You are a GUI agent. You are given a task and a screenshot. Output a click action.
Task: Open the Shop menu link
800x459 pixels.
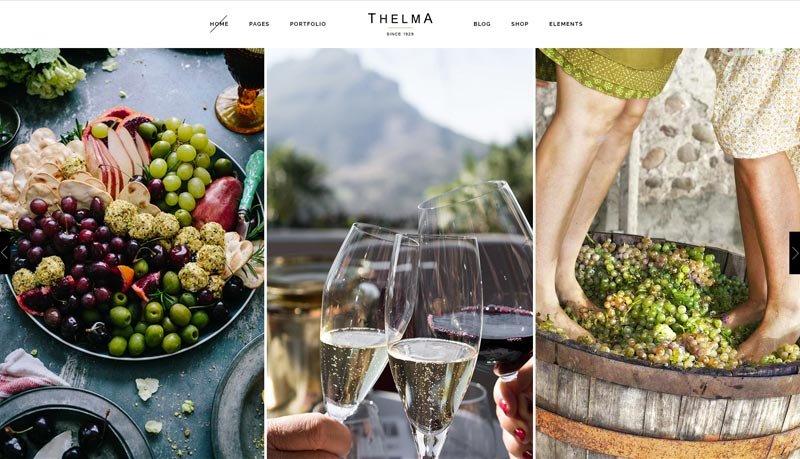click(x=520, y=24)
